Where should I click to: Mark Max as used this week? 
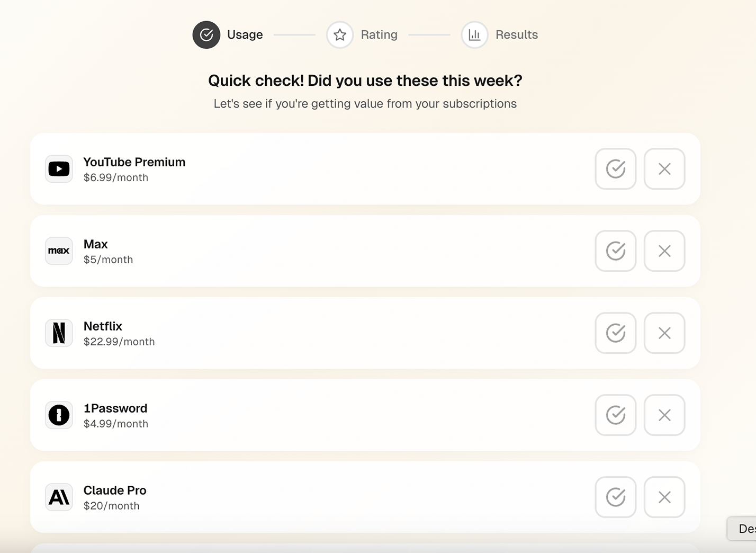click(615, 251)
